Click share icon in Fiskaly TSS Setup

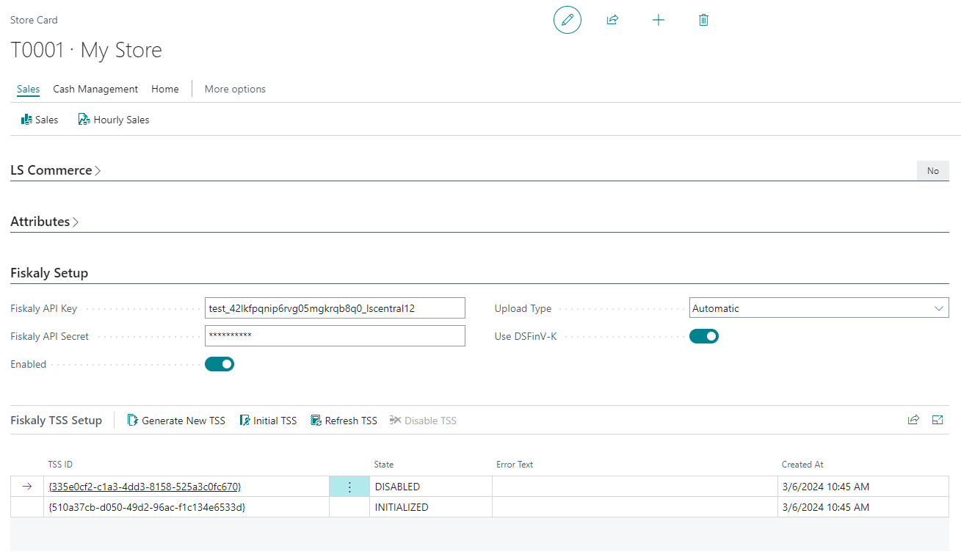coord(913,420)
